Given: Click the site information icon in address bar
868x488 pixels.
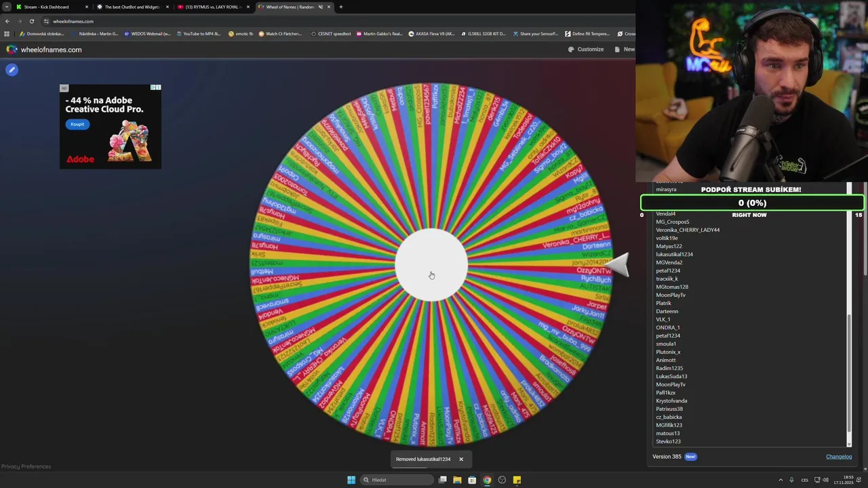Looking at the screenshot, I should click(46, 21).
